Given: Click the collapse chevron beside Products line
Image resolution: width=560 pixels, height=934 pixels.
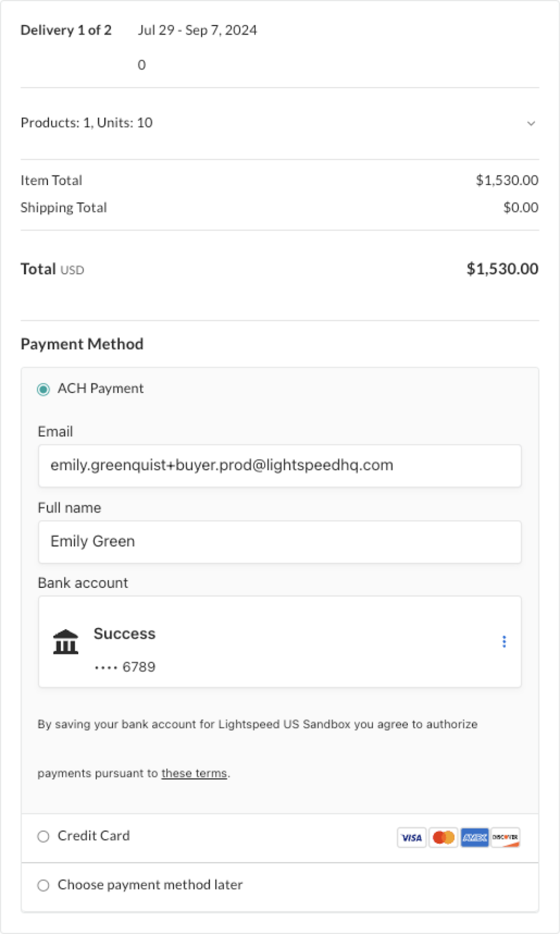Looking at the screenshot, I should 531,124.
